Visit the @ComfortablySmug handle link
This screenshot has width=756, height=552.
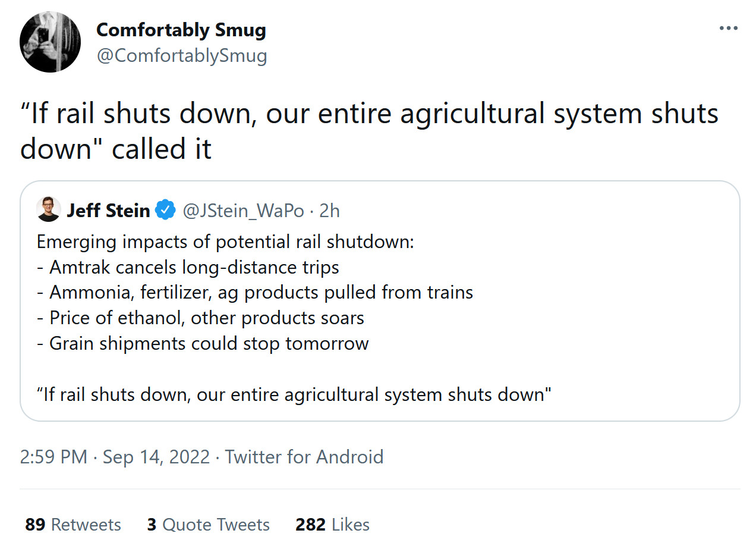(x=181, y=56)
